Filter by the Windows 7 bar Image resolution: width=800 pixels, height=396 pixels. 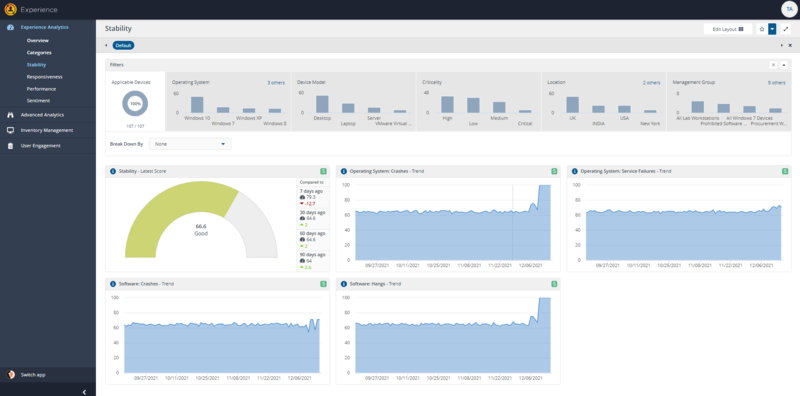click(223, 110)
